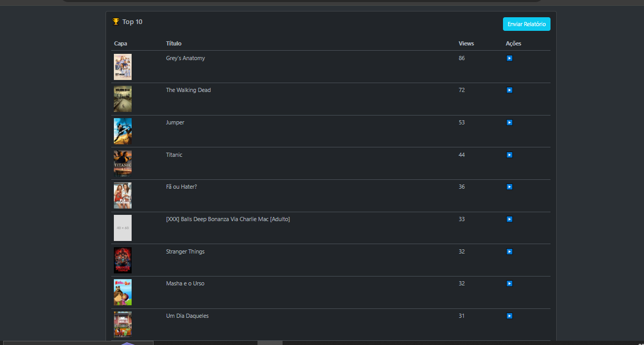Click the Stranger Things cover image
644x345 pixels.
(123, 260)
